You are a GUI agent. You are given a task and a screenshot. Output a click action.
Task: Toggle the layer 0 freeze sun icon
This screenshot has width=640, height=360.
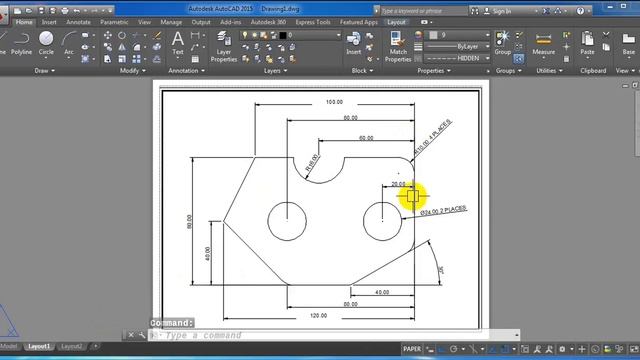[254, 36]
